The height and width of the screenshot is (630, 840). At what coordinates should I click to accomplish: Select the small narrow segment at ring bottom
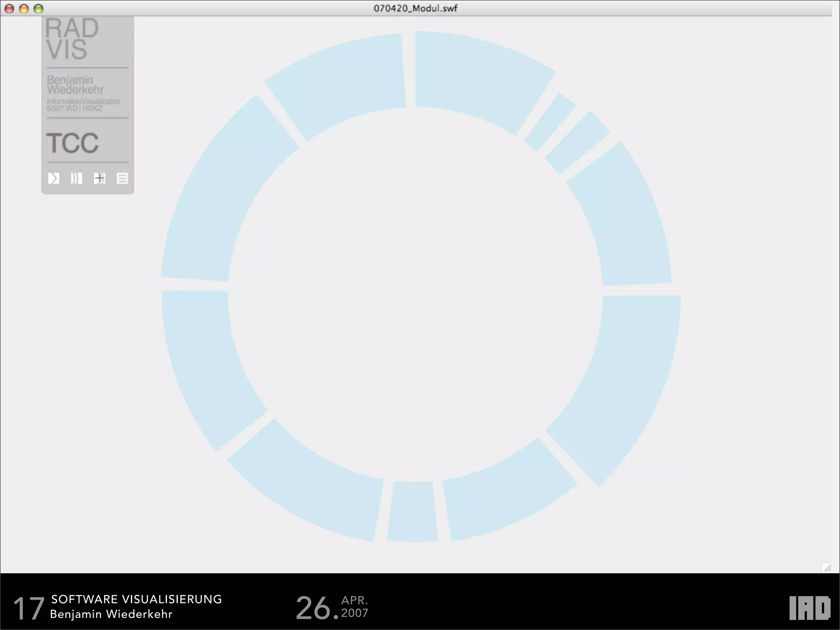413,511
